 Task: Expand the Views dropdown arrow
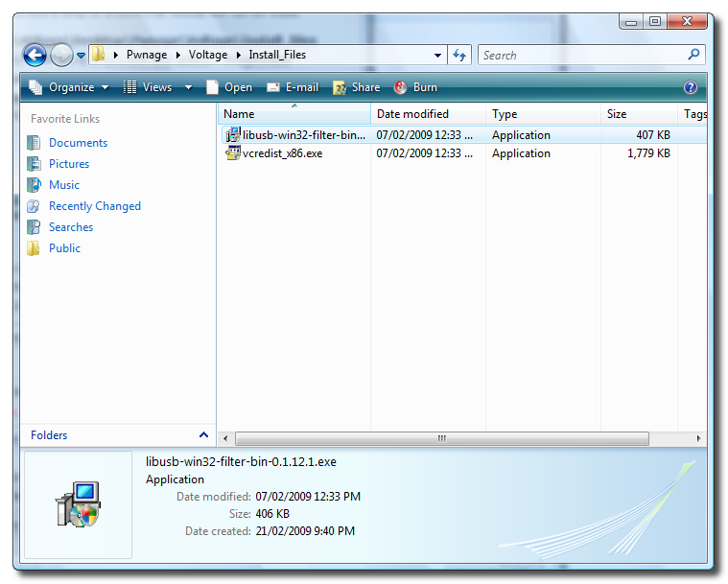[x=188, y=87]
